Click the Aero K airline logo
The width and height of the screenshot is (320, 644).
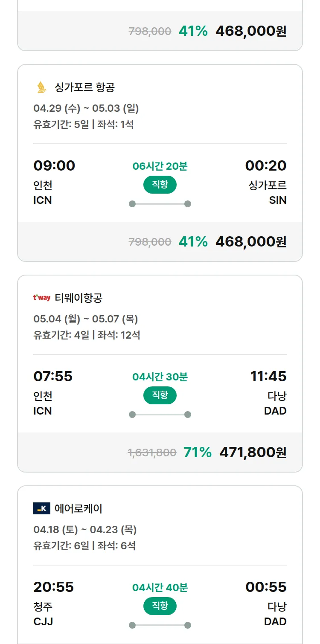tap(42, 508)
